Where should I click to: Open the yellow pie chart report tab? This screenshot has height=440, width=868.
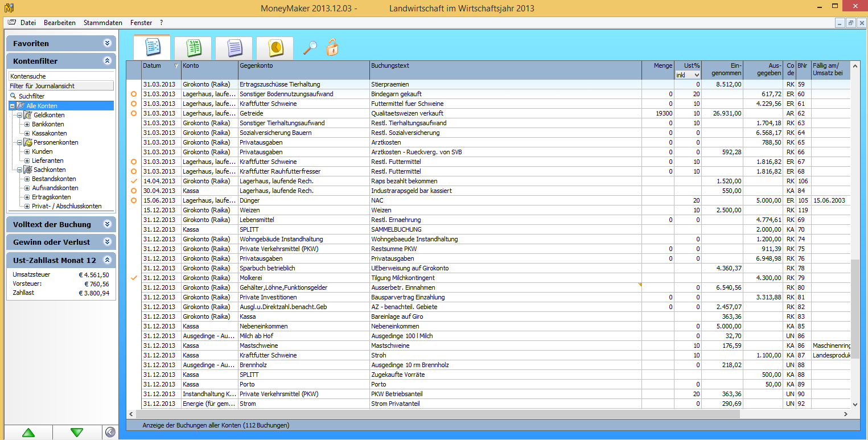click(275, 48)
